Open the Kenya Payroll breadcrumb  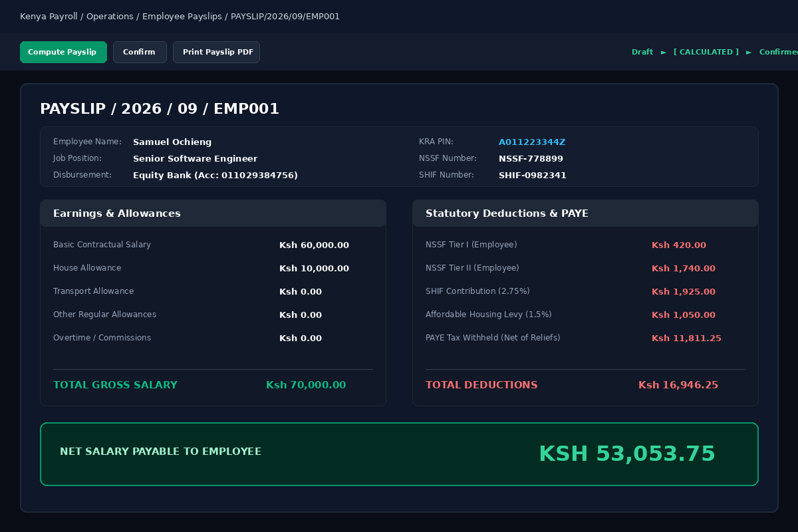coord(49,17)
